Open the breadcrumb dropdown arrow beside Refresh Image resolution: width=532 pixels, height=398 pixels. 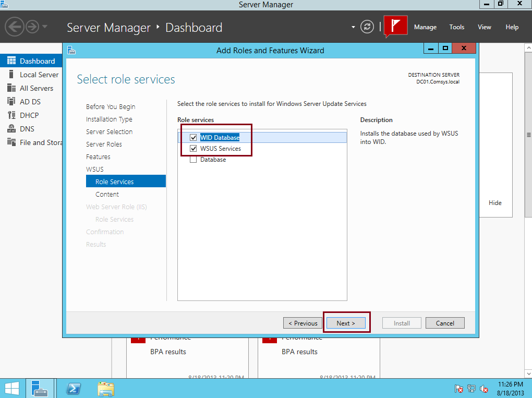click(353, 27)
